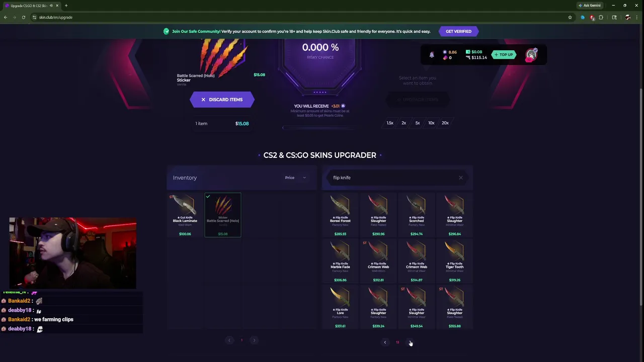Switch to the Upgrade CS:GO browser tab
The height and width of the screenshot is (362, 644).
(29, 6)
